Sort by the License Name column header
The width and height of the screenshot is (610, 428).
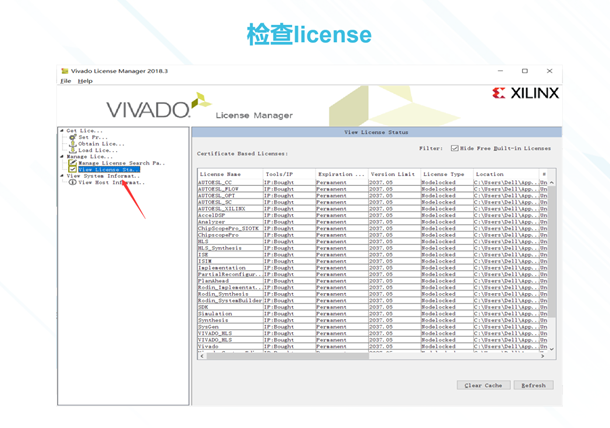(x=230, y=174)
